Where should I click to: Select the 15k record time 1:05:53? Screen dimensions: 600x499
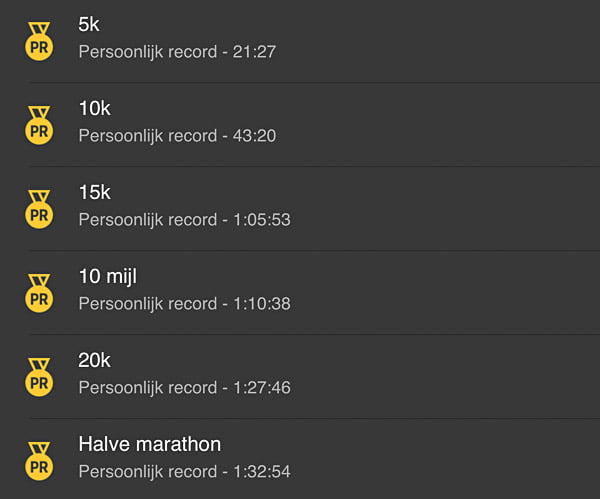[262, 220]
